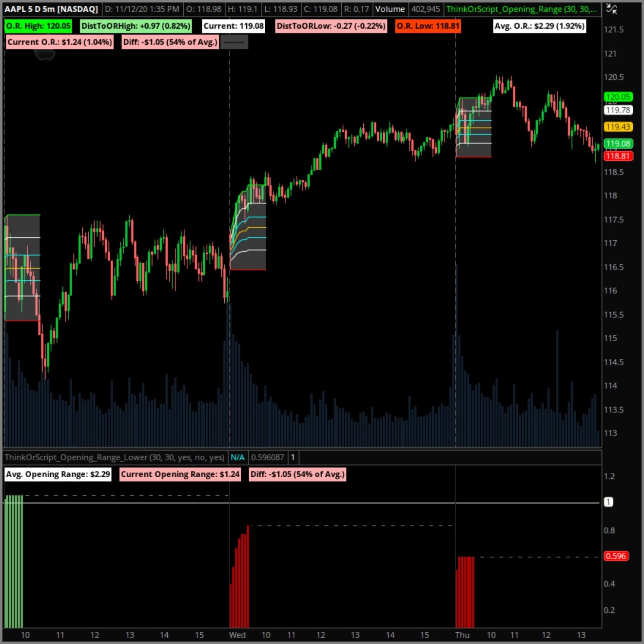Click the 1.2 label on lower axis
Screen dimensions: 644x644
609,476
